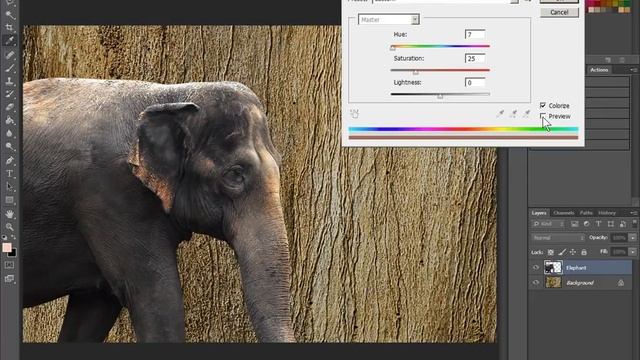The image size is (640, 360).
Task: Select the Rectangle shape tool
Action: pos(10,200)
